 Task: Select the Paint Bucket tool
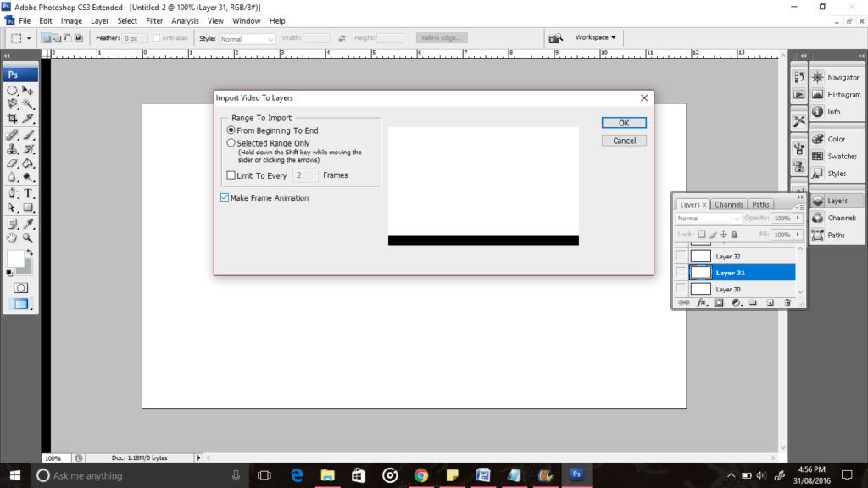(28, 164)
